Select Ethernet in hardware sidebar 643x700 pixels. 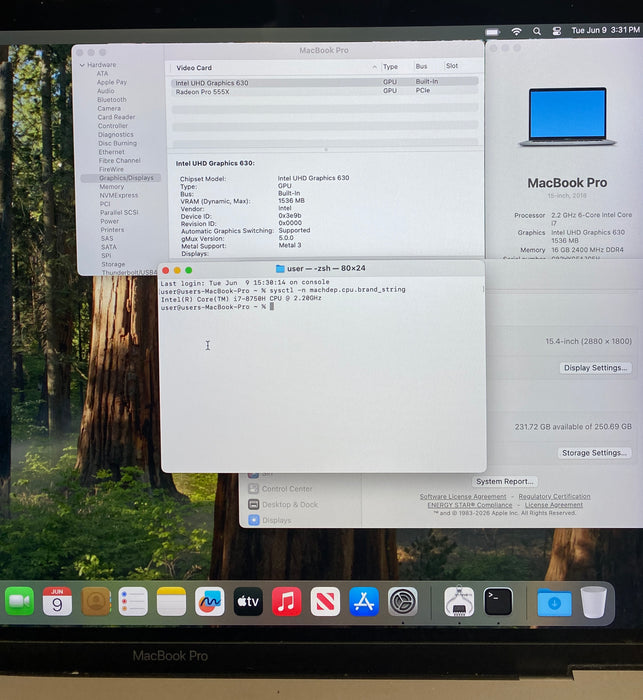pyautogui.click(x=111, y=152)
